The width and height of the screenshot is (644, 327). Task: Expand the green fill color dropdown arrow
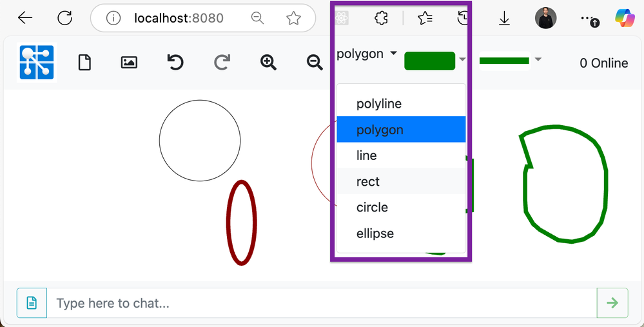(x=462, y=59)
